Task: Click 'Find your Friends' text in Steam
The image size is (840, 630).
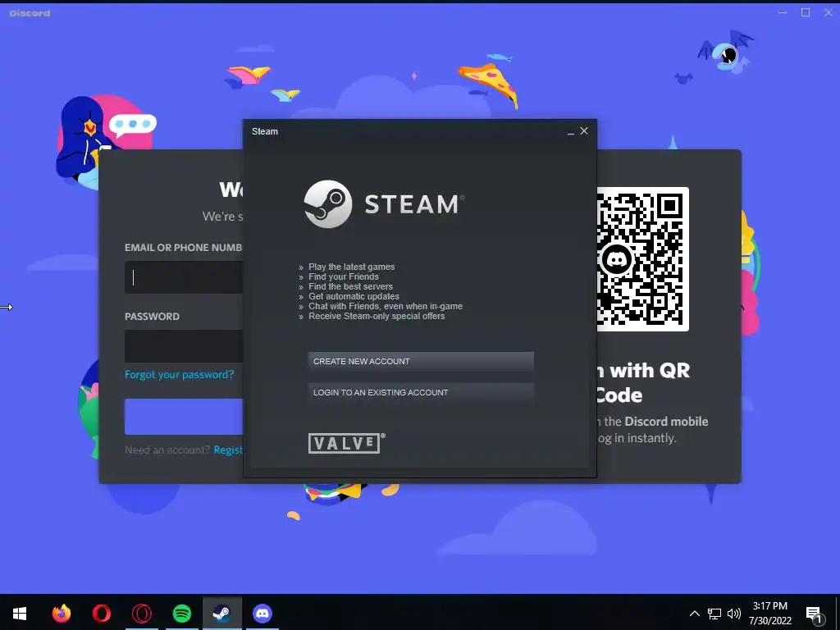Action: (x=344, y=277)
